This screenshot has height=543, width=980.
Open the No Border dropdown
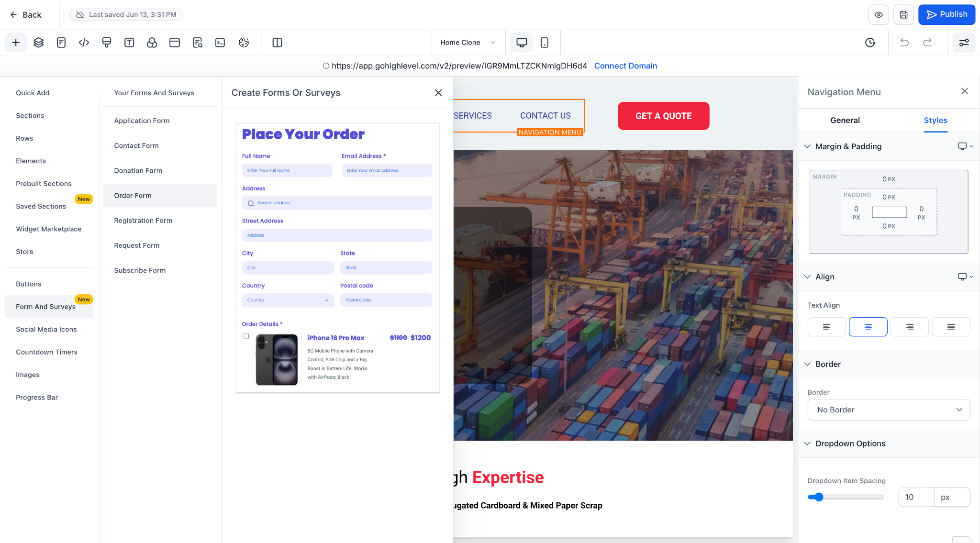(x=889, y=410)
